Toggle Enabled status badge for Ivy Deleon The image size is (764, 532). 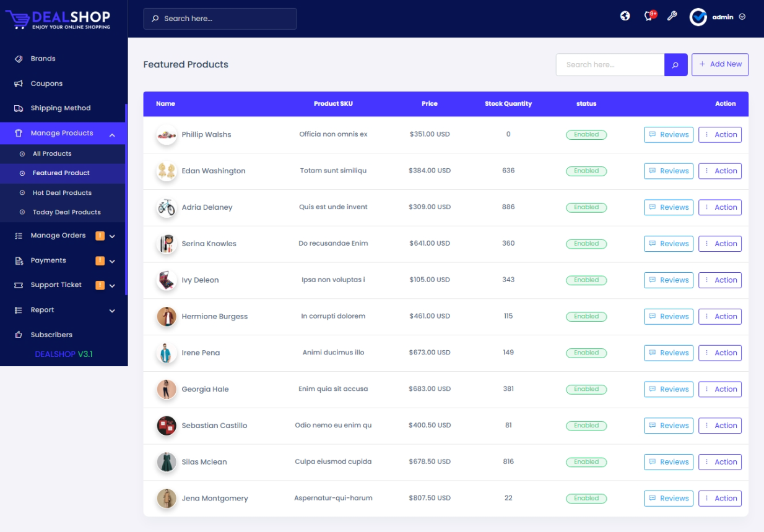(586, 280)
